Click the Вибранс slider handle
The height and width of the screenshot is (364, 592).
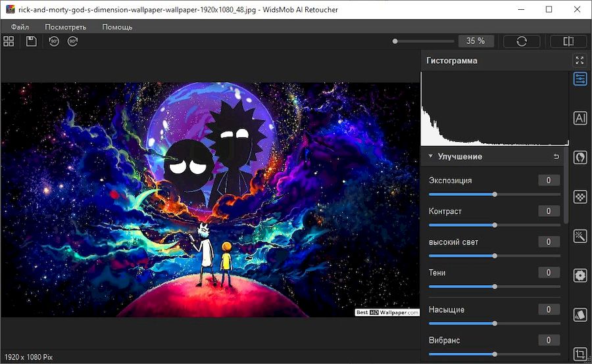tap(495, 354)
